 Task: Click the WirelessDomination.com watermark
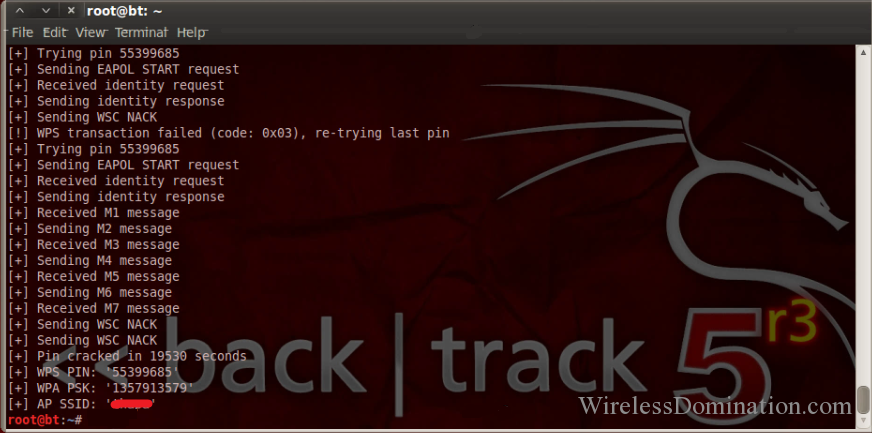[x=715, y=406]
